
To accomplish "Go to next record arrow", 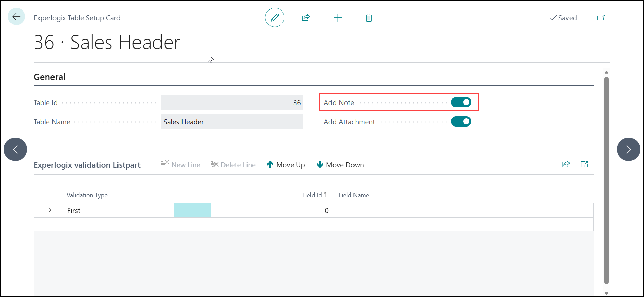I will click(x=628, y=149).
